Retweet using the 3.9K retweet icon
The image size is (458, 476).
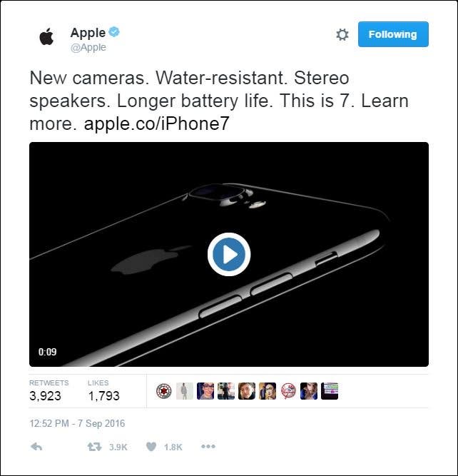pyautogui.click(x=94, y=447)
